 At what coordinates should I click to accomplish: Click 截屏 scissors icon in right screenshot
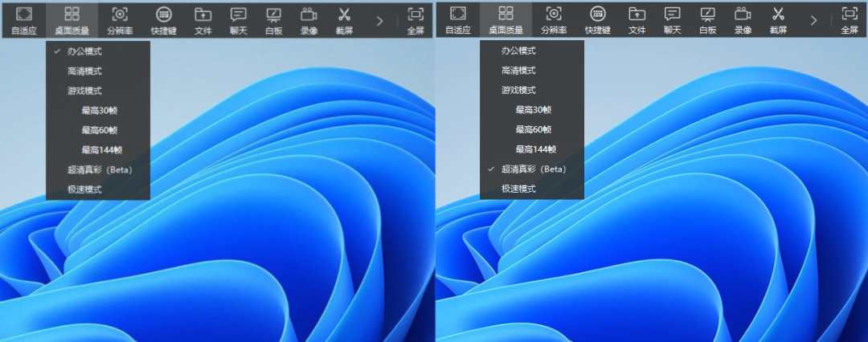tap(778, 14)
